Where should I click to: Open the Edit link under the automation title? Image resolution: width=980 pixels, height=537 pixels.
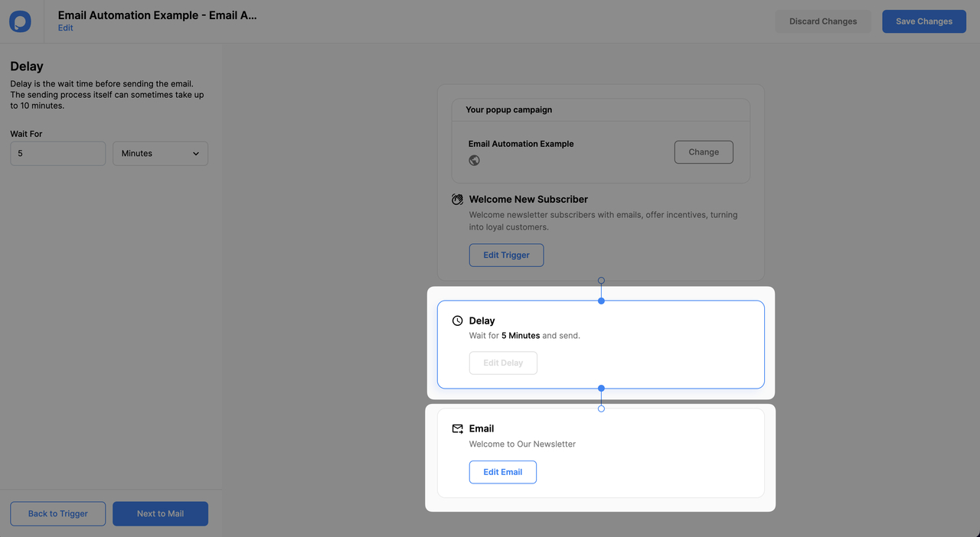pos(65,28)
